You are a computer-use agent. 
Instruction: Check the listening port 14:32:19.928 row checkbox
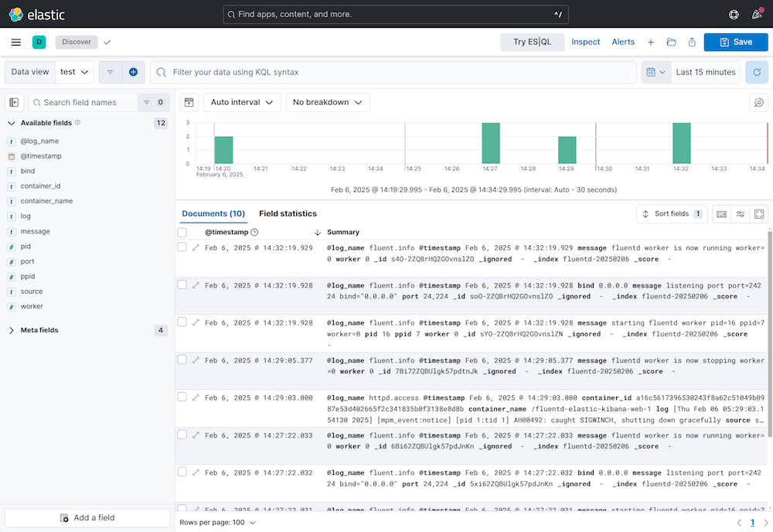182,285
